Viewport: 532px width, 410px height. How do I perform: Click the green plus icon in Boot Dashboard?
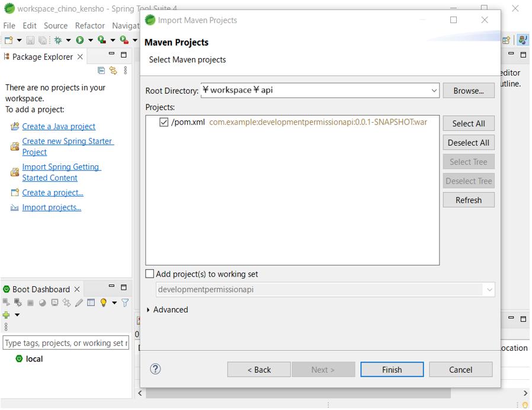(7, 315)
